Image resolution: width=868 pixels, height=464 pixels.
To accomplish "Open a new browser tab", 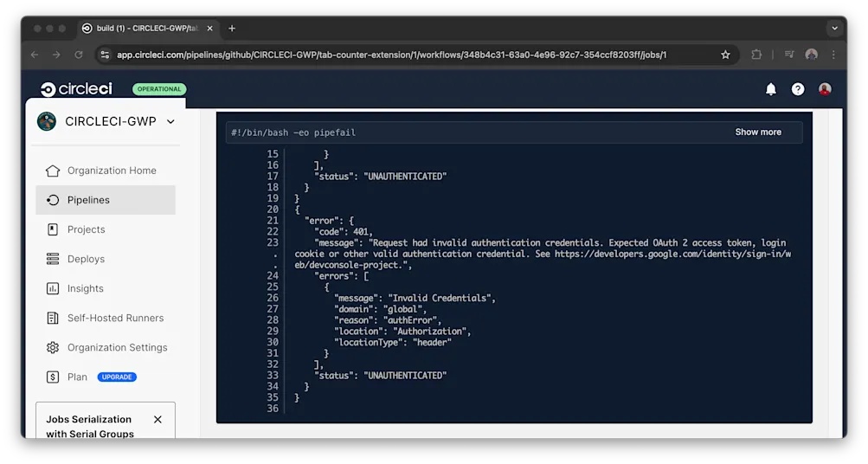I will (x=232, y=29).
